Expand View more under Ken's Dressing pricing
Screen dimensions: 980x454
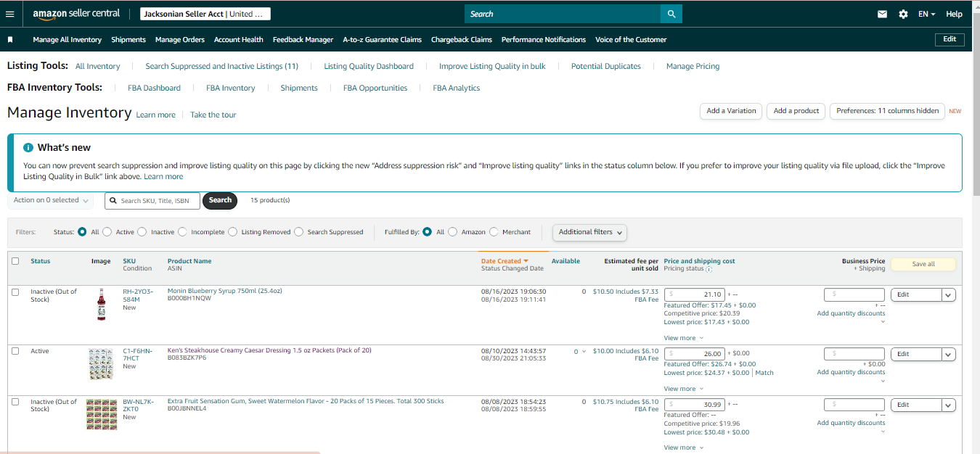(x=683, y=389)
